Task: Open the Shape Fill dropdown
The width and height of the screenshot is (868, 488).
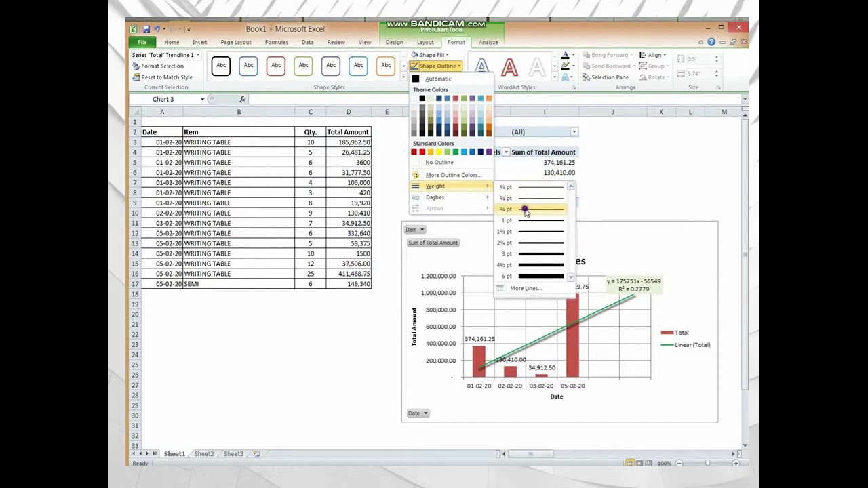Action: pyautogui.click(x=430, y=55)
